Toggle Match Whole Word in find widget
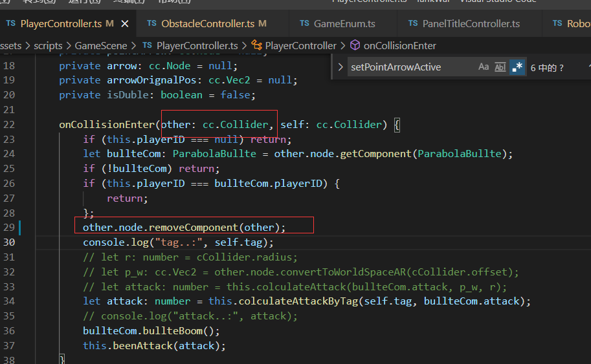This screenshot has width=591, height=364. point(500,67)
